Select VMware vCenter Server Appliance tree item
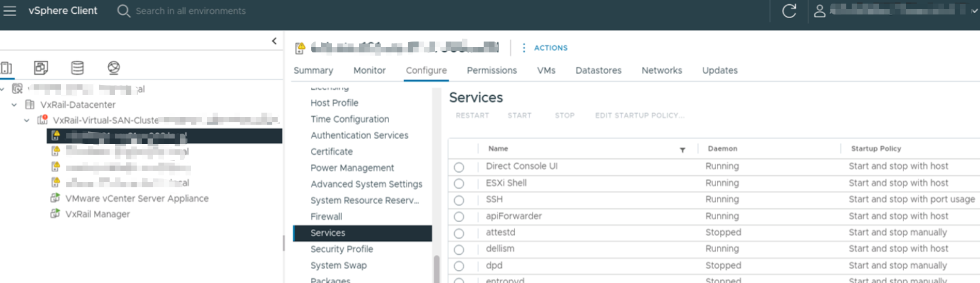 tap(137, 198)
